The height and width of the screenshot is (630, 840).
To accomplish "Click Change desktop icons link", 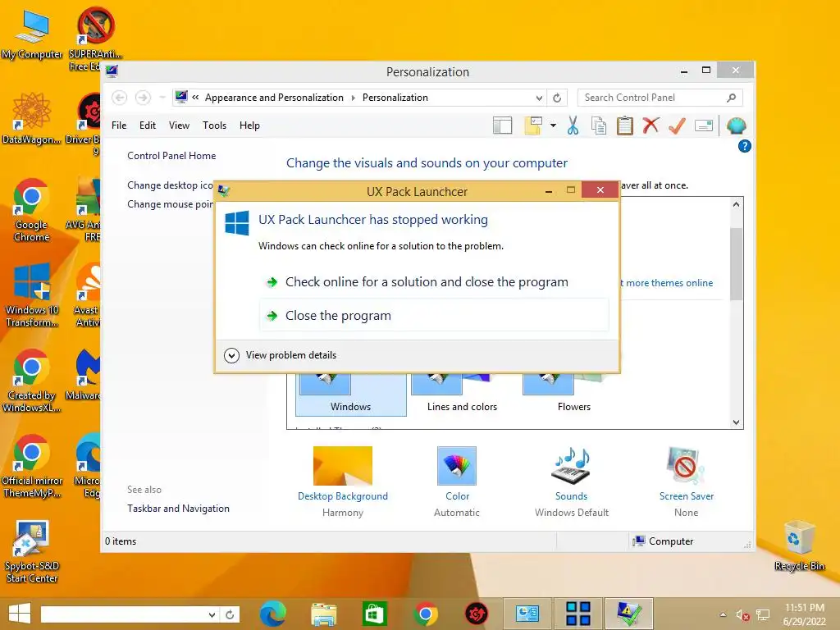I will (x=170, y=185).
